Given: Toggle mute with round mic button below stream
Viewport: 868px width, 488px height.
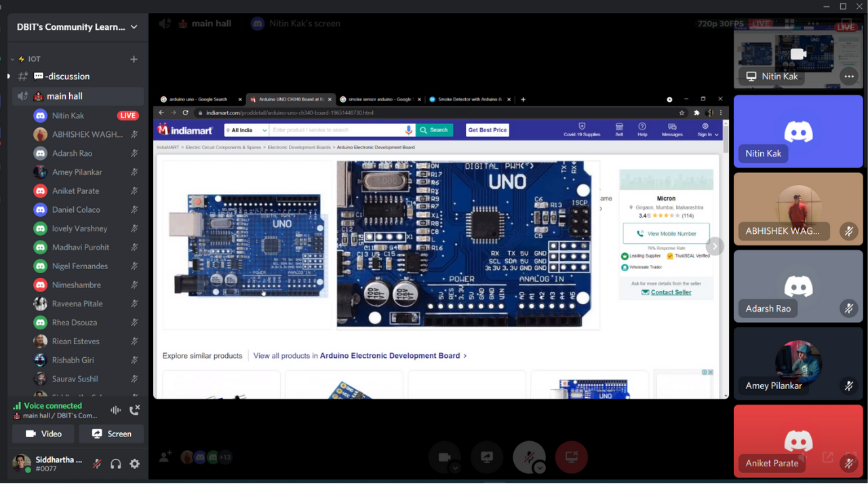Looking at the screenshot, I should tap(528, 457).
